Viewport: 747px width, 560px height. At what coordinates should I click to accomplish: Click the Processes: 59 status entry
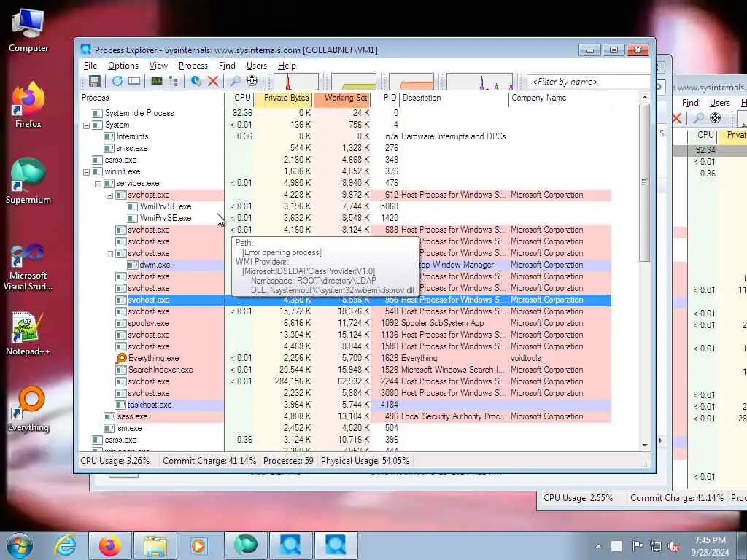288,461
